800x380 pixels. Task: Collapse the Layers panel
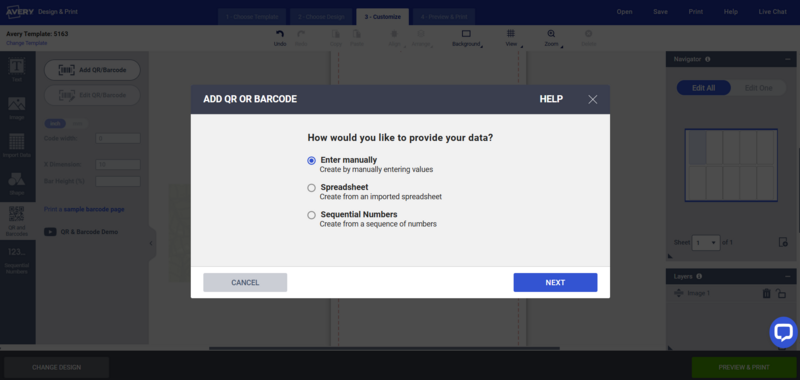(x=788, y=276)
